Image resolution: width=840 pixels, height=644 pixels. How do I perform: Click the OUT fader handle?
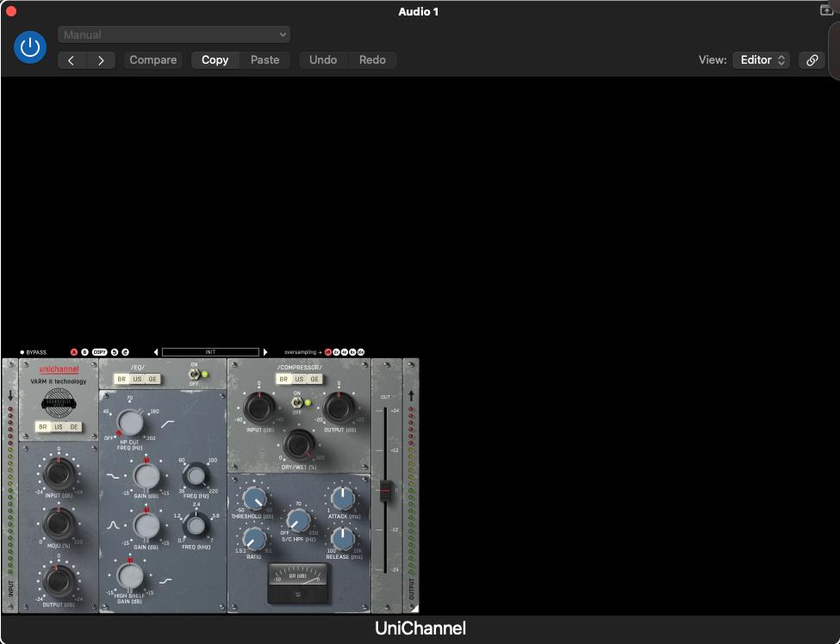(x=385, y=489)
